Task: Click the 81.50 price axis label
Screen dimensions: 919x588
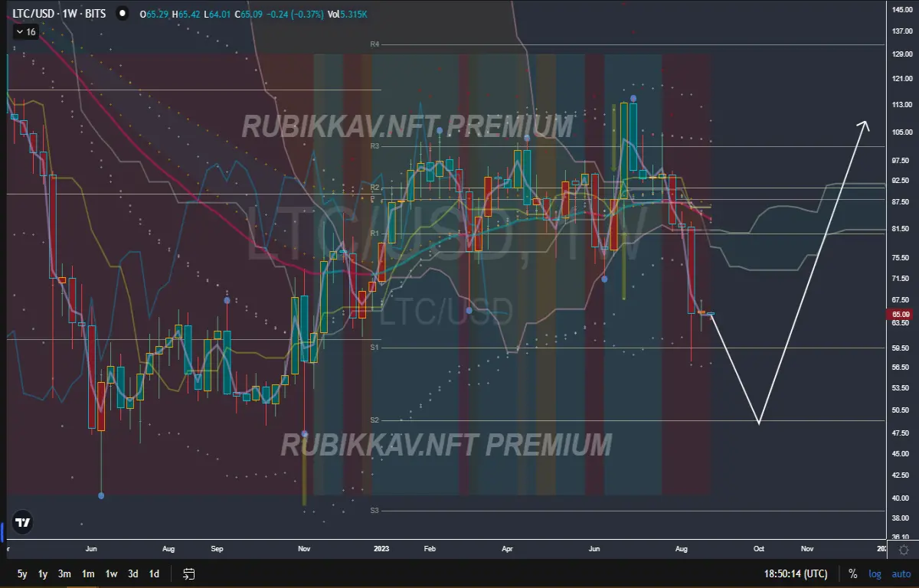Action: click(902, 230)
